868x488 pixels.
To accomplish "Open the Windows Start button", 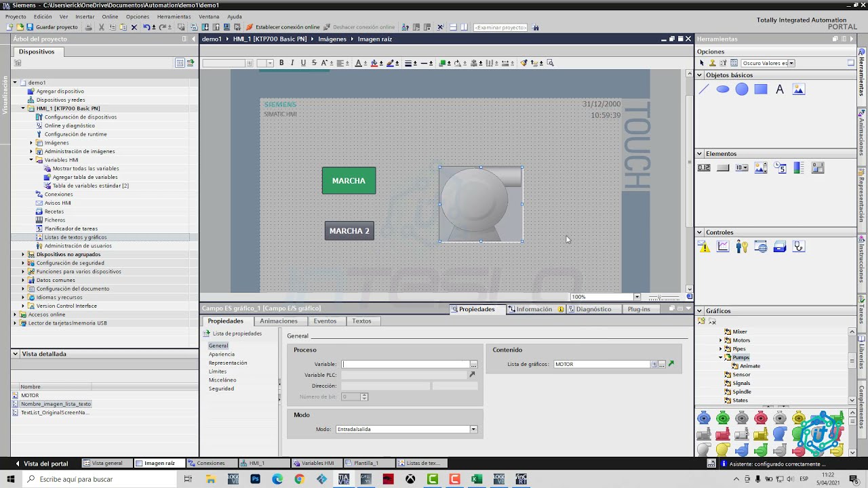I will (10, 479).
